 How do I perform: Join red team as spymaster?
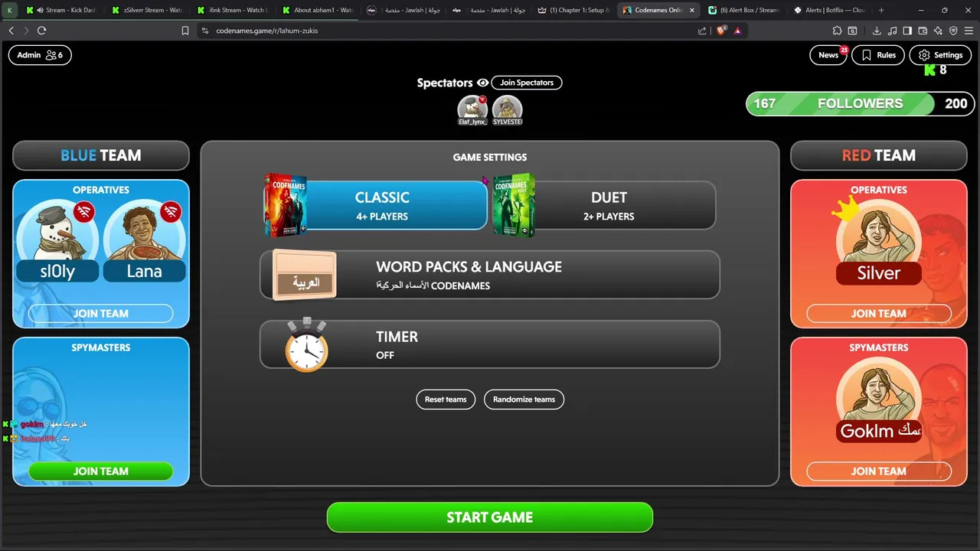pyautogui.click(x=879, y=471)
